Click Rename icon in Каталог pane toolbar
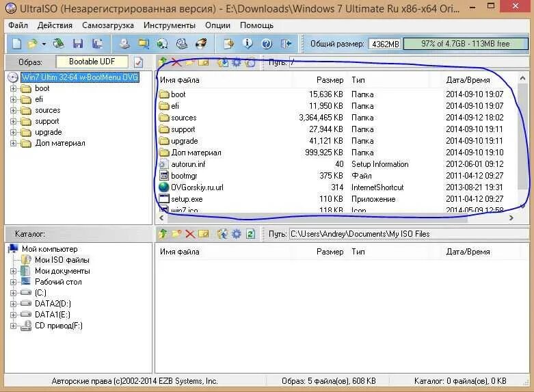 (203, 234)
